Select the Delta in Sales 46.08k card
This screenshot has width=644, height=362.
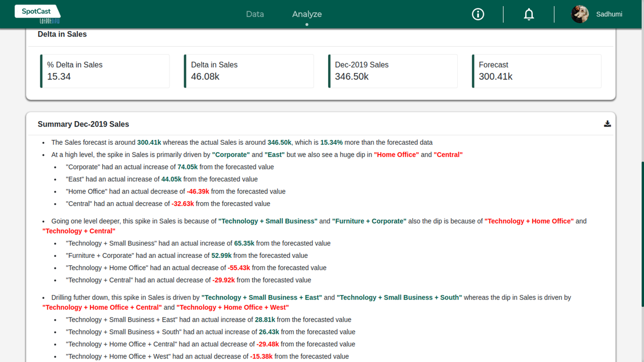[249, 71]
